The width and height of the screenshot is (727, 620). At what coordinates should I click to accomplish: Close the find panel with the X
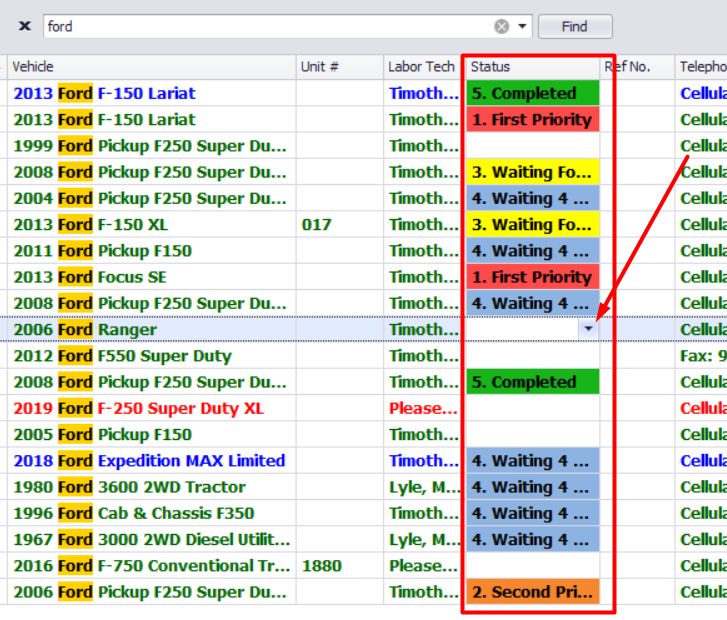[x=25, y=26]
